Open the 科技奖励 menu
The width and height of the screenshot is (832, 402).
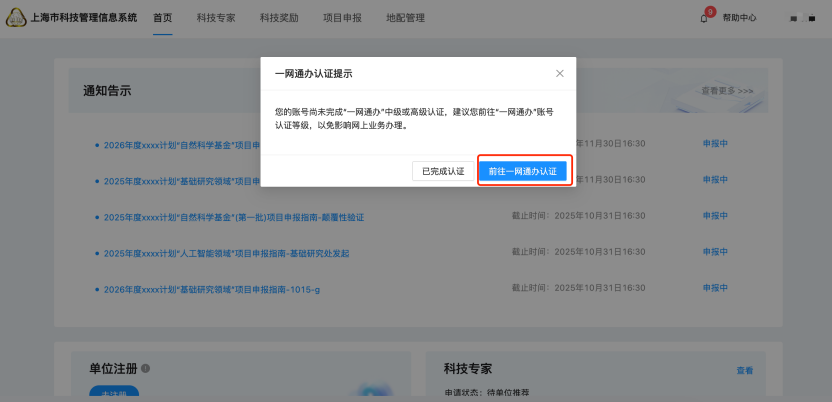point(279,18)
